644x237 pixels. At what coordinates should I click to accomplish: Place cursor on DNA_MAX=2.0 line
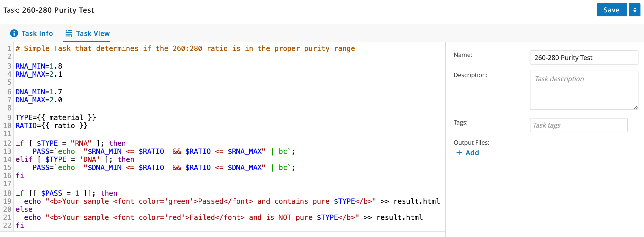(39, 100)
